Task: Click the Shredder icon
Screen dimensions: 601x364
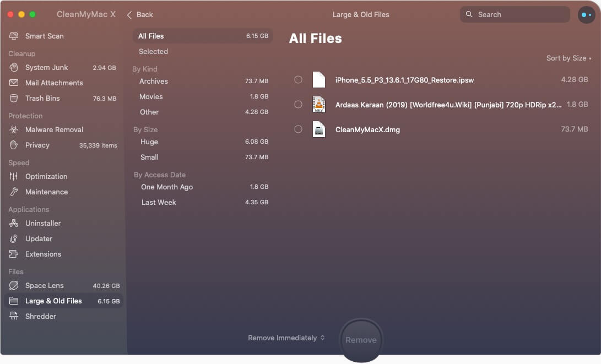Action: [x=14, y=316]
